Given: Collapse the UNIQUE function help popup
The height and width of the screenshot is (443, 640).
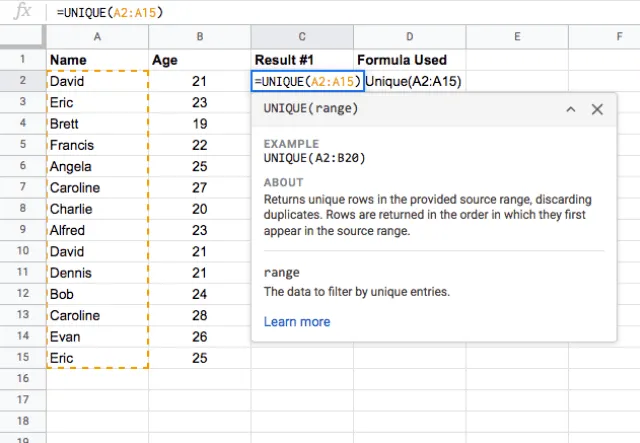Looking at the screenshot, I should pos(571,109).
